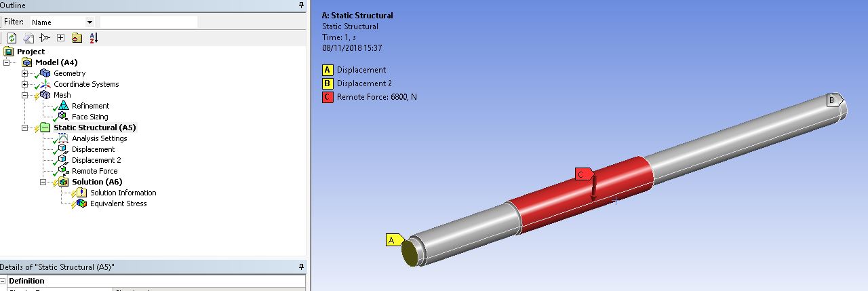Collapse the Model (A4) tree node
This screenshot has width=868, height=291.
click(x=7, y=62)
